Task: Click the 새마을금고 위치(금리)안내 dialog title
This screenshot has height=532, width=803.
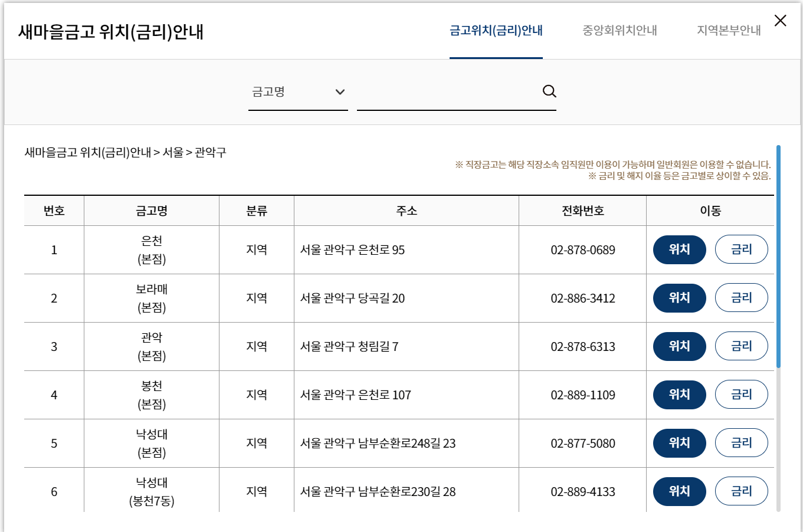Action: pyautogui.click(x=110, y=31)
